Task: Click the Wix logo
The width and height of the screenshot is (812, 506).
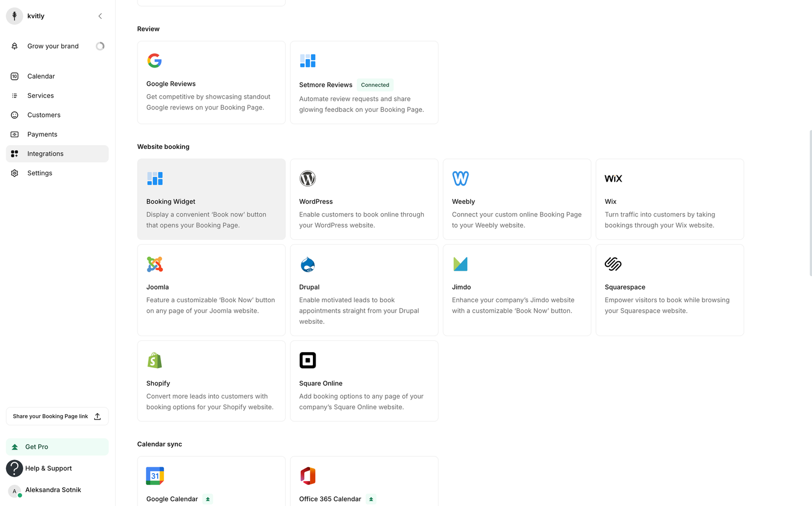Action: [x=613, y=178]
